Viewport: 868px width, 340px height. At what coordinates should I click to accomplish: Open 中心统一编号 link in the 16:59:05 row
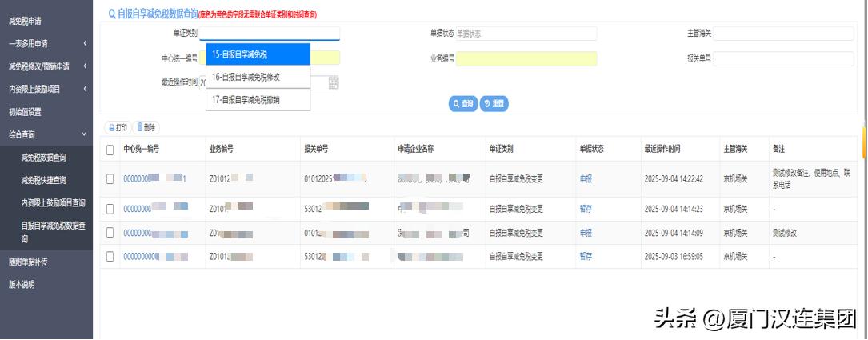(x=155, y=256)
